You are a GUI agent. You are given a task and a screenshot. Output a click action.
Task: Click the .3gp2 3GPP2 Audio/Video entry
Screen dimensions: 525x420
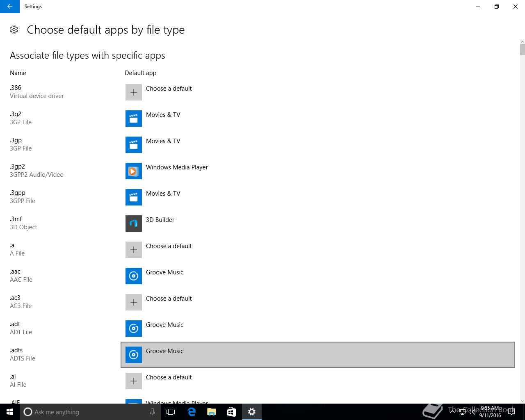[37, 171]
